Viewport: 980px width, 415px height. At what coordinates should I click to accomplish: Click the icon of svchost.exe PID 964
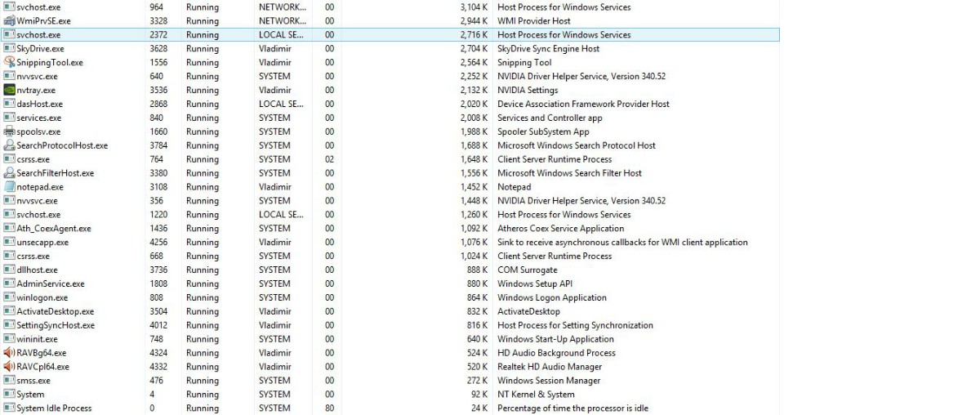pos(9,7)
